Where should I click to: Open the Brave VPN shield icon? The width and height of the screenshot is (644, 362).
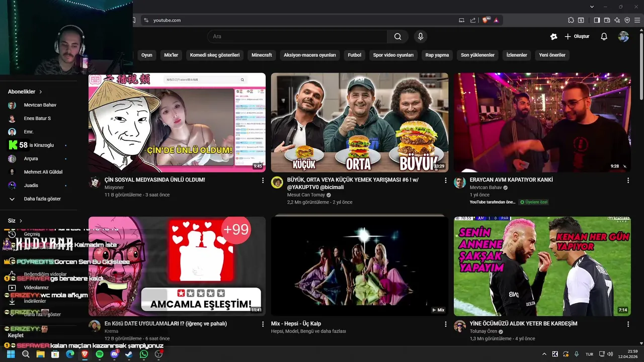click(x=627, y=20)
